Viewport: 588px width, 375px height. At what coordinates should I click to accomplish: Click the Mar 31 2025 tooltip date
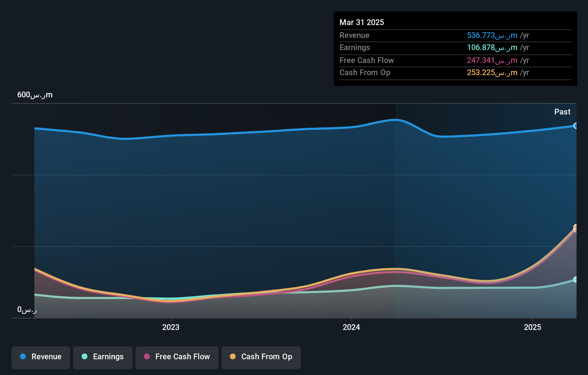[x=362, y=22]
